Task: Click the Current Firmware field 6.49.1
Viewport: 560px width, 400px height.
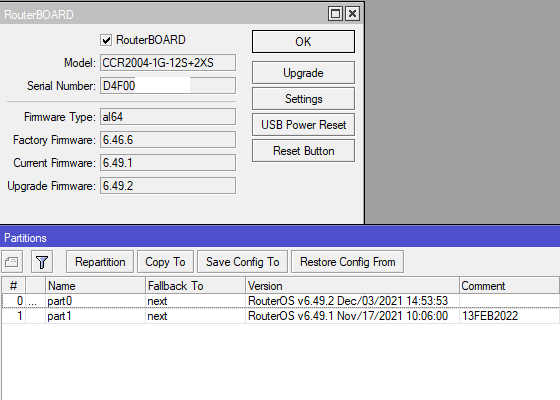Action: coord(168,163)
